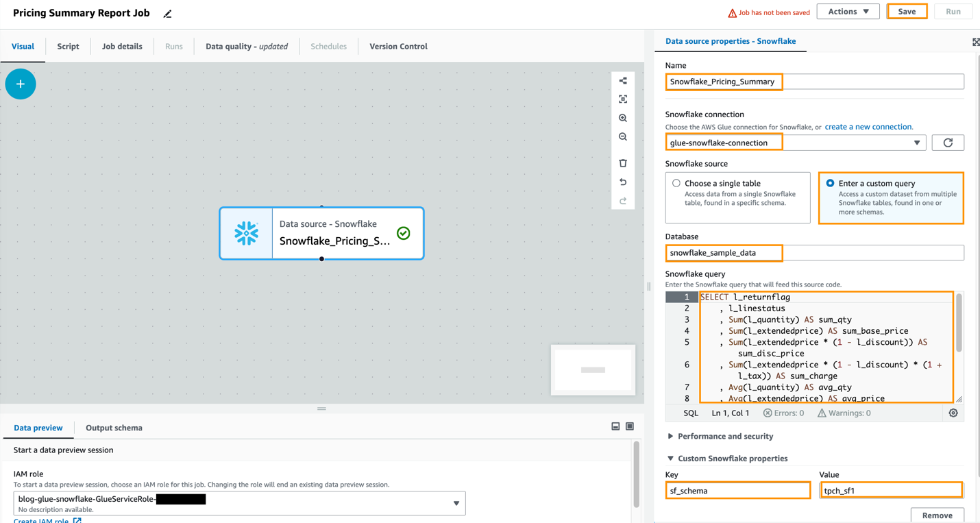Open the Data quality tab
Screen dimensions: 980x523
click(x=247, y=47)
